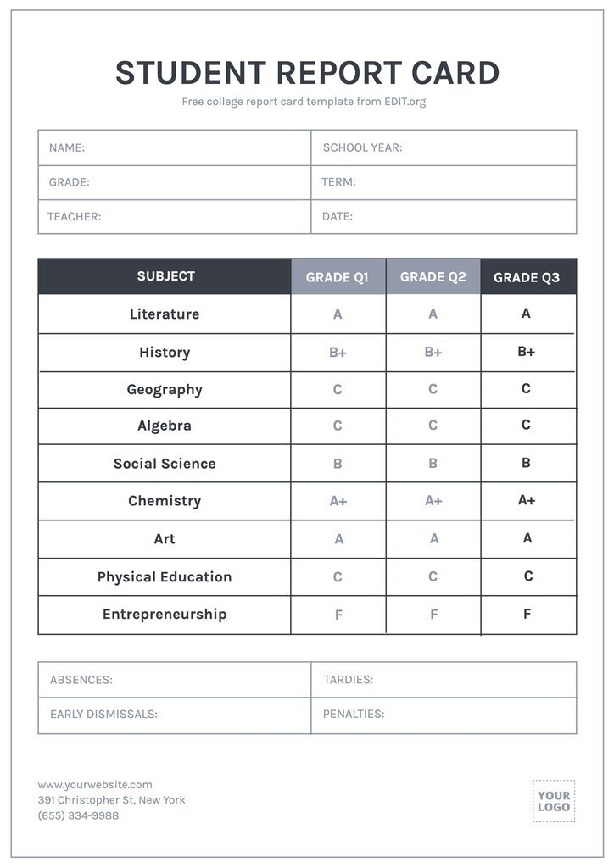Select the STUDENT REPORT CARD title

click(307, 74)
